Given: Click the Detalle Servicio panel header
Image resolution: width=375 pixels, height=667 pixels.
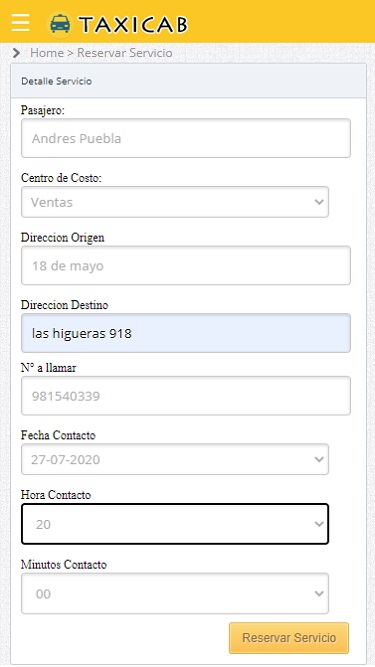Looking at the screenshot, I should tap(188, 81).
